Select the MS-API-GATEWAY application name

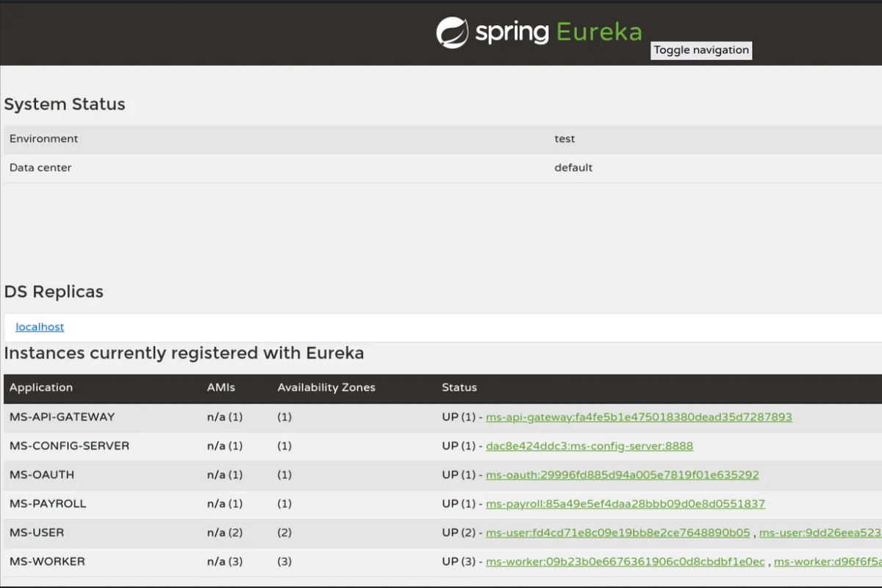click(x=62, y=417)
